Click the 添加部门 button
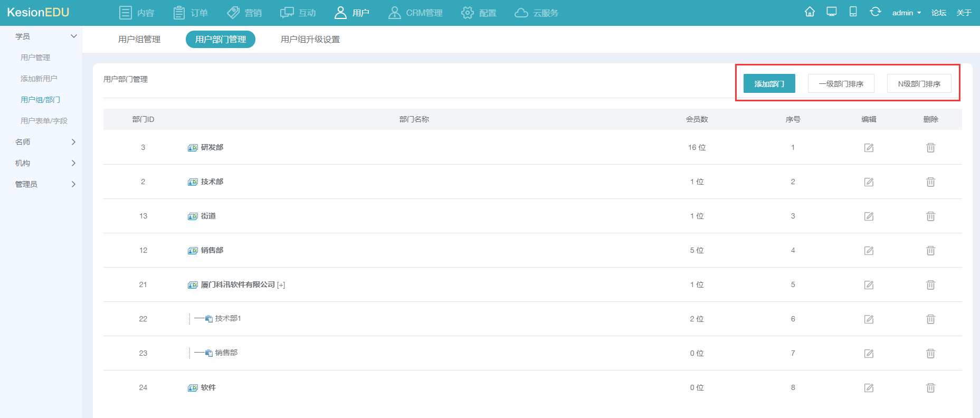980x418 pixels. 769,84
